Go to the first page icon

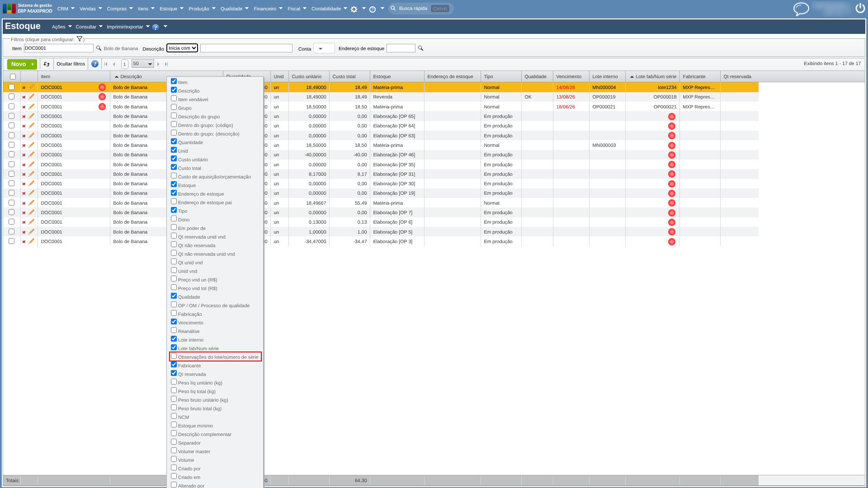(x=106, y=64)
